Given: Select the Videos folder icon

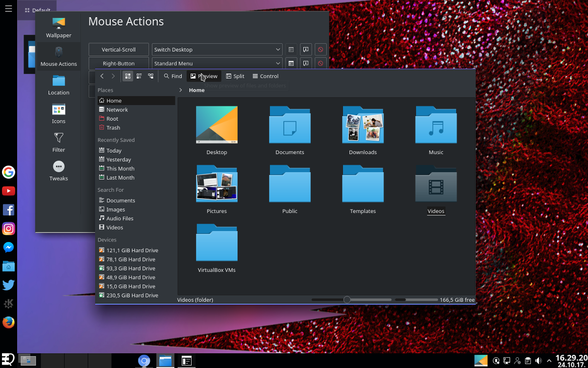Looking at the screenshot, I should tap(436, 184).
